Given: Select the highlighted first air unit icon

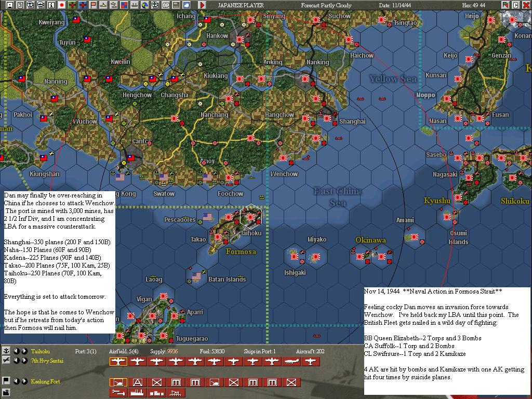Looking at the screenshot, I should click(118, 362).
